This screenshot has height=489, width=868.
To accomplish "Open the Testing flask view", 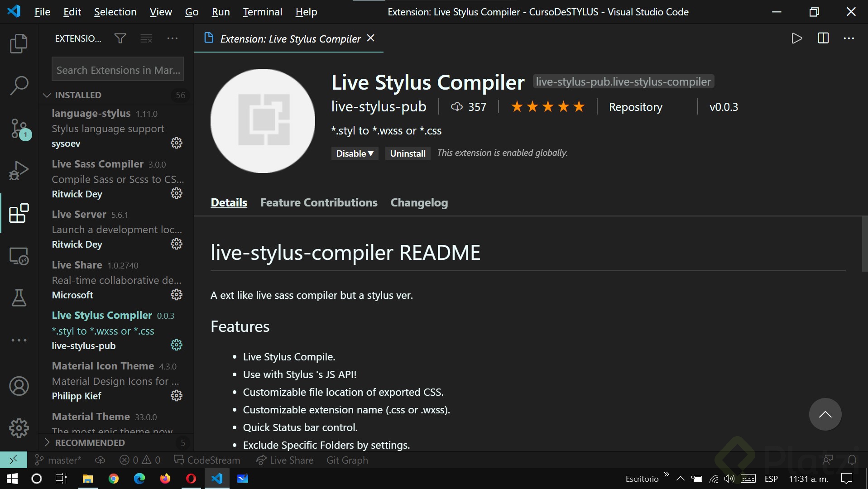I will coord(19,298).
